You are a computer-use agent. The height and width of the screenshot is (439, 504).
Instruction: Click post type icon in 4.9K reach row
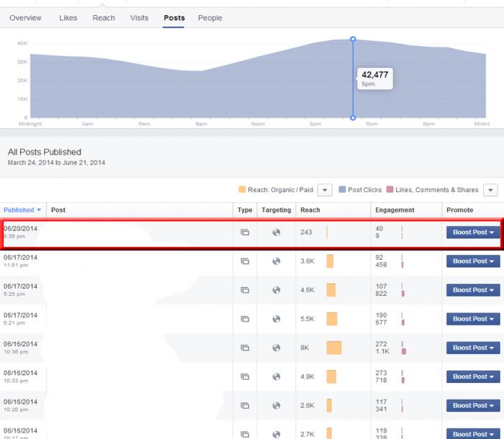[245, 376]
